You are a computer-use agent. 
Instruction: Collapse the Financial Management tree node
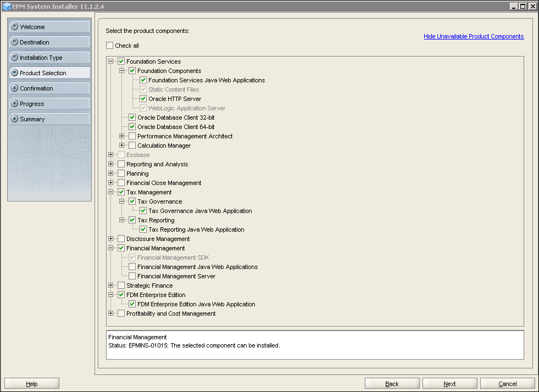[110, 248]
